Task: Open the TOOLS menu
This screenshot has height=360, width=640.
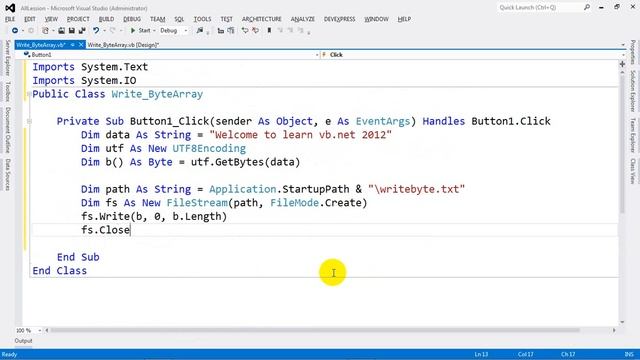Action: click(202, 19)
